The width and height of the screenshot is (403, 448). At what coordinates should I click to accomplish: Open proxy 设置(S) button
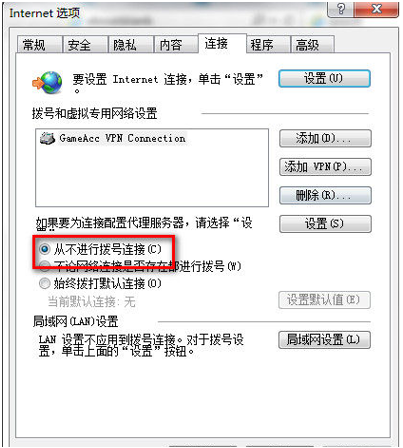pyautogui.click(x=325, y=223)
